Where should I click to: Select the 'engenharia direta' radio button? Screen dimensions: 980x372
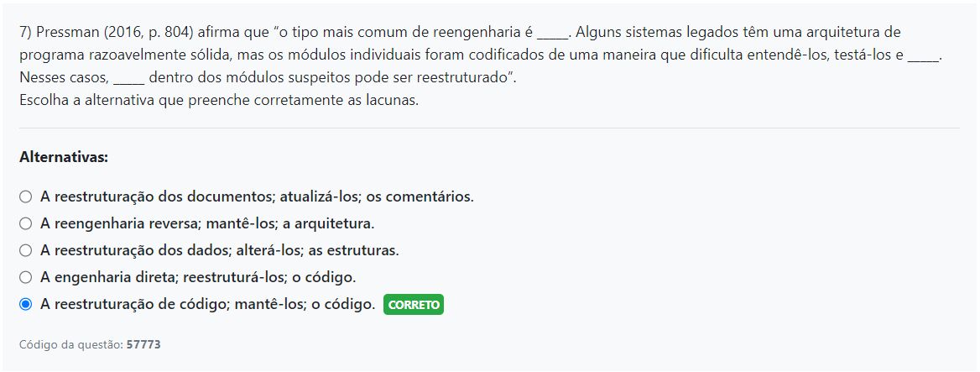click(x=26, y=277)
